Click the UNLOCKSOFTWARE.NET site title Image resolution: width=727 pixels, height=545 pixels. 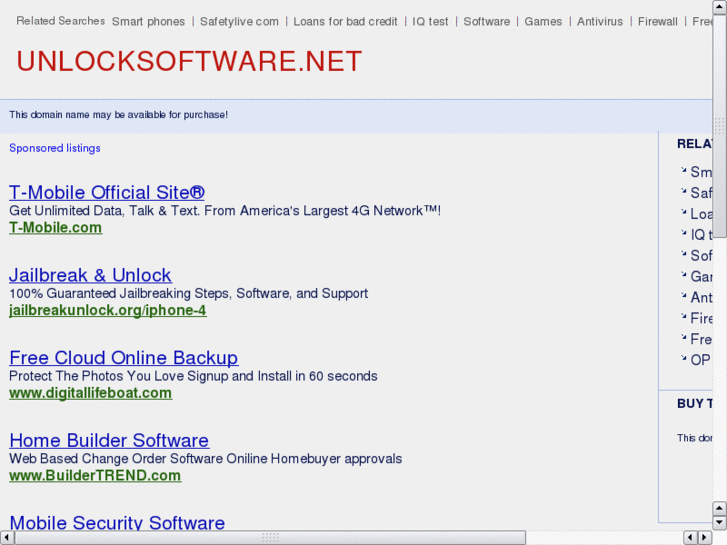[x=189, y=61]
